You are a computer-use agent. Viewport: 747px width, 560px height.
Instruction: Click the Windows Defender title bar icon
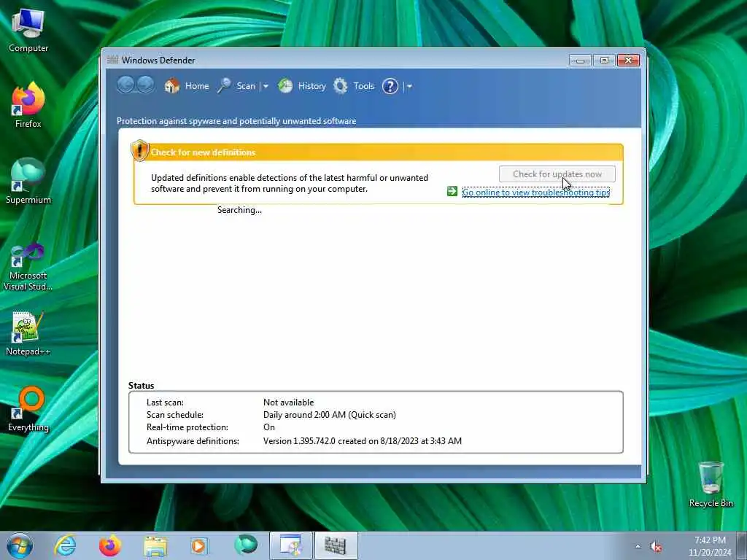(112, 60)
